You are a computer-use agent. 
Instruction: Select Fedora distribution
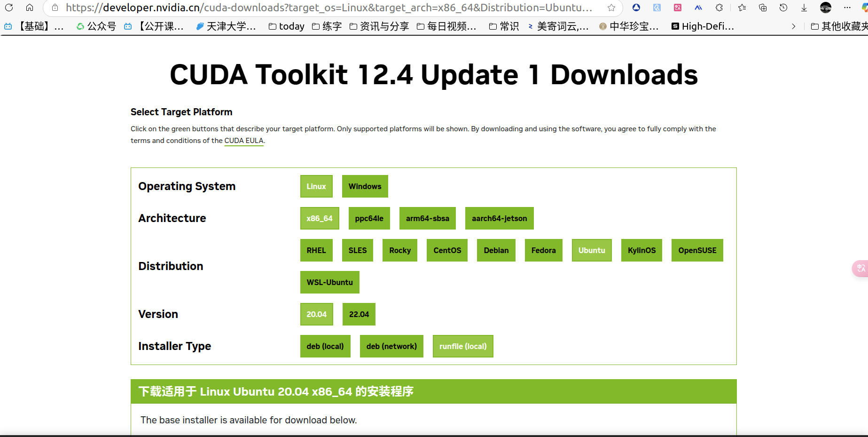(x=544, y=250)
